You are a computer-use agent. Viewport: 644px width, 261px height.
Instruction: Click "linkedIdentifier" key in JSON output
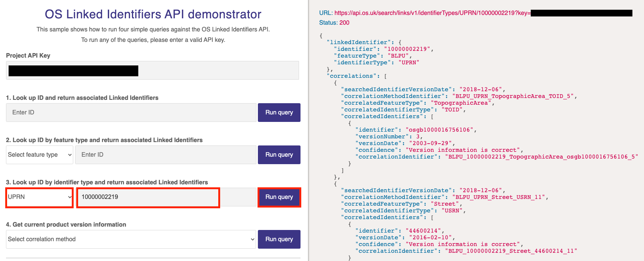point(359,42)
